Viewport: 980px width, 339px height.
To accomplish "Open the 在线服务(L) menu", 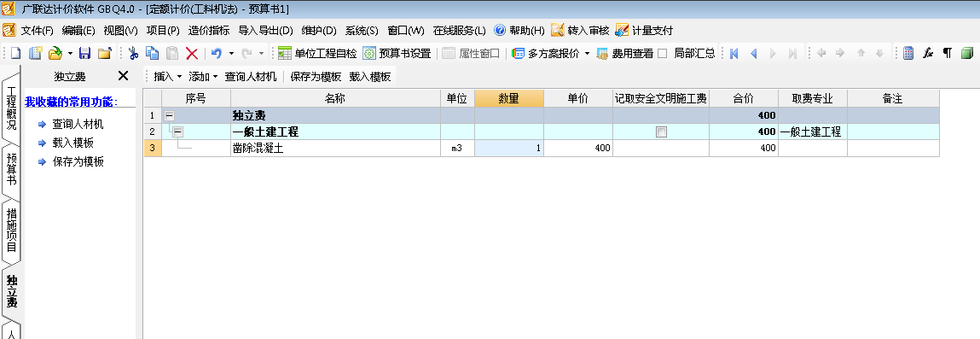I will click(460, 30).
